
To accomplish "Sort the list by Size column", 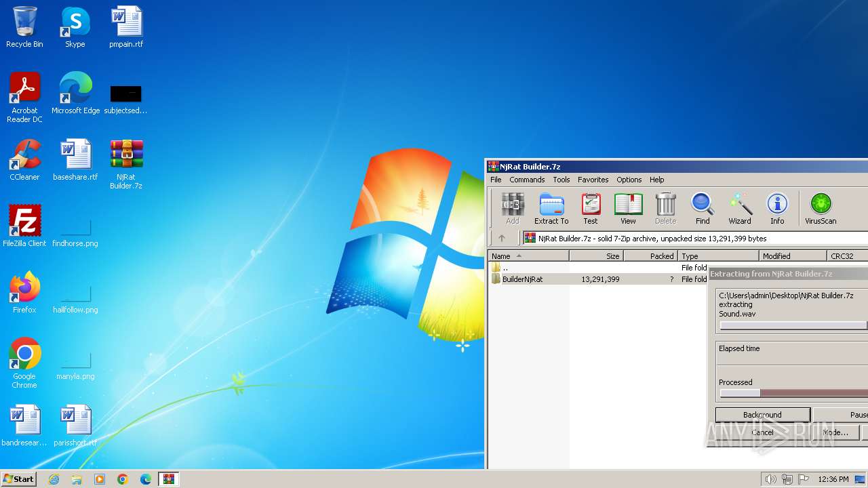I will (x=596, y=256).
